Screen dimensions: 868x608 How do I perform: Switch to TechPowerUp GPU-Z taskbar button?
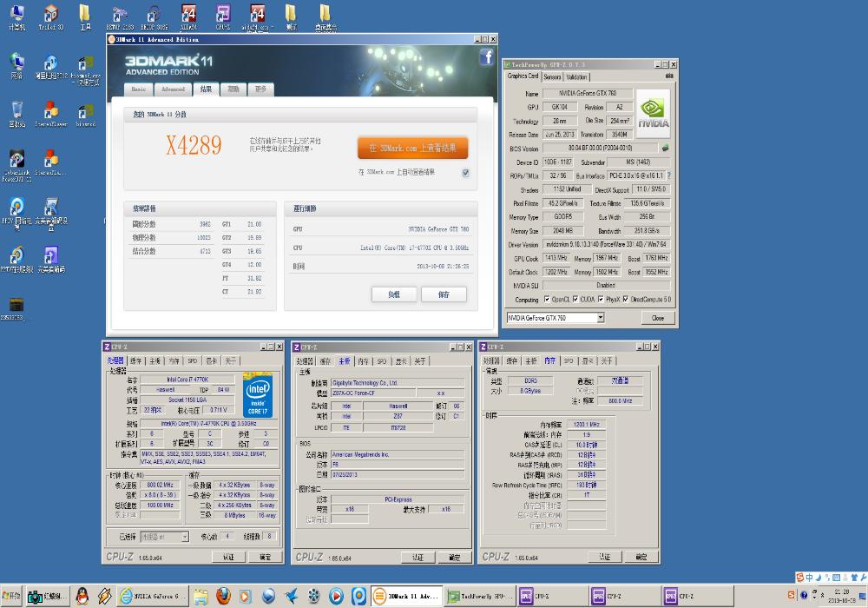[481, 596]
